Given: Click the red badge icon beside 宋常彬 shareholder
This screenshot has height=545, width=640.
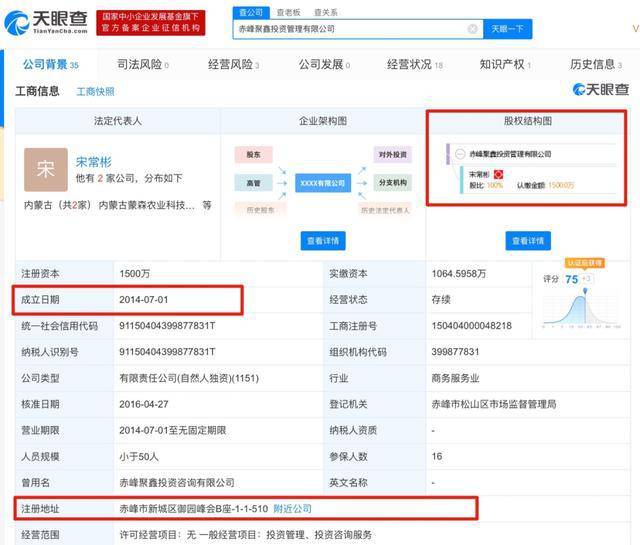Looking at the screenshot, I should click(x=498, y=174).
